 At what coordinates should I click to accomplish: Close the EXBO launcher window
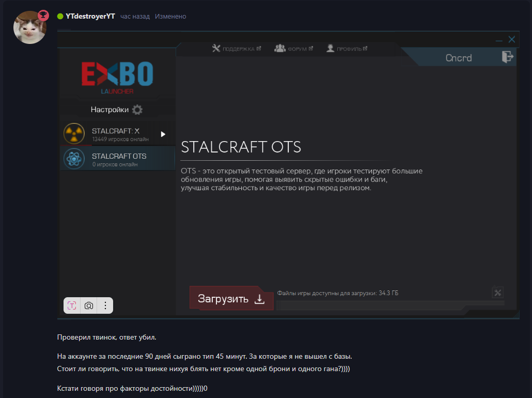pyautogui.click(x=512, y=39)
